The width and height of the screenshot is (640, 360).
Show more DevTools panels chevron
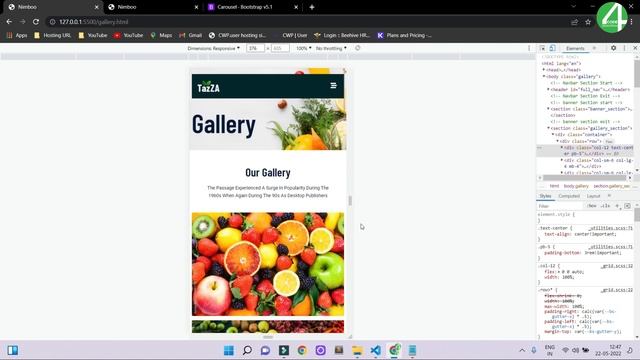[594, 48]
